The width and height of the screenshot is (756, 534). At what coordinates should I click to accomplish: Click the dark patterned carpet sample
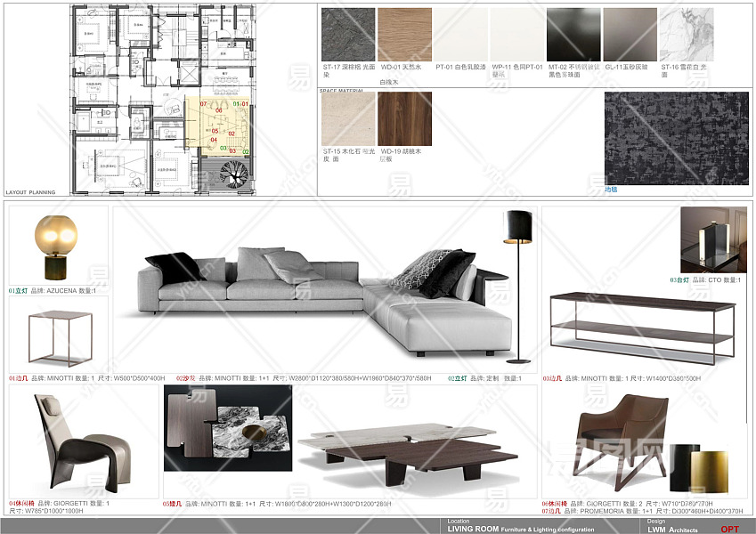677,138
